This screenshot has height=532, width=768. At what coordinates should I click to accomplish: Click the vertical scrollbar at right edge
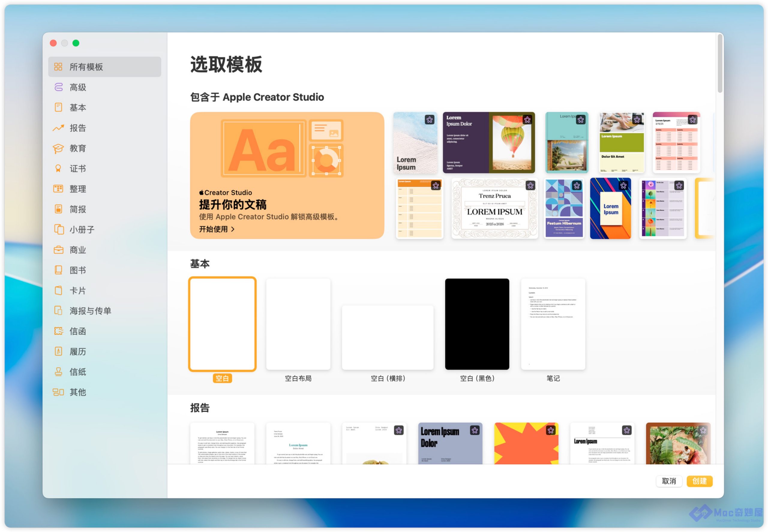[x=720, y=63]
